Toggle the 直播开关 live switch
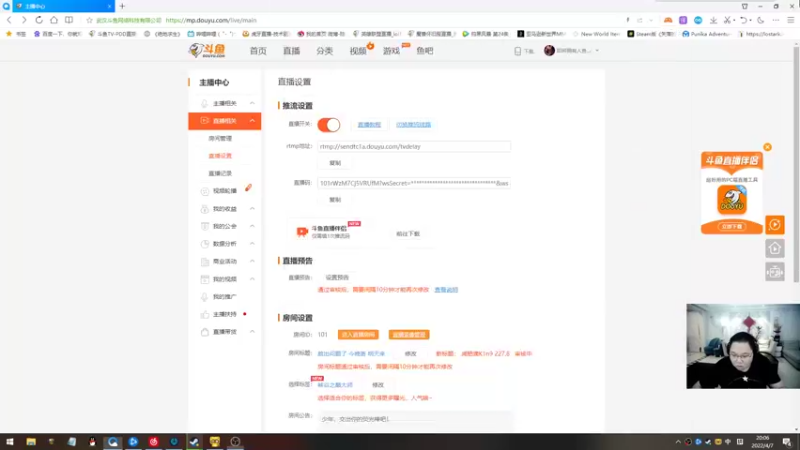 (329, 124)
